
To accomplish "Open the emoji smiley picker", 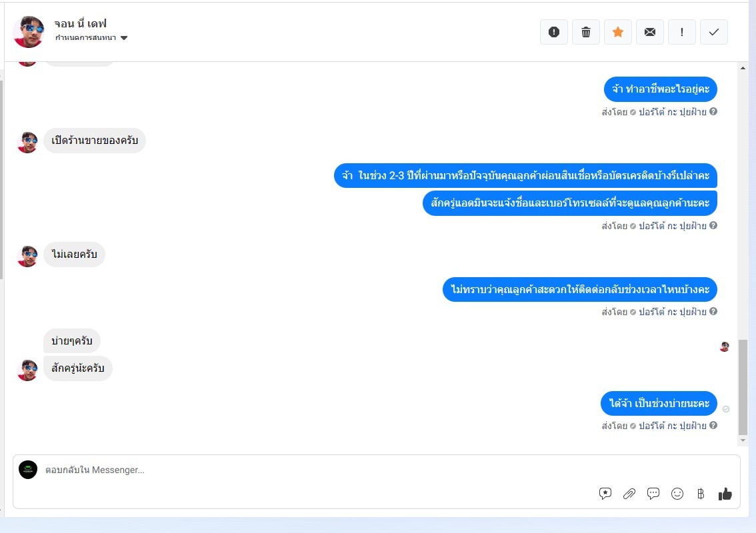I will [677, 494].
